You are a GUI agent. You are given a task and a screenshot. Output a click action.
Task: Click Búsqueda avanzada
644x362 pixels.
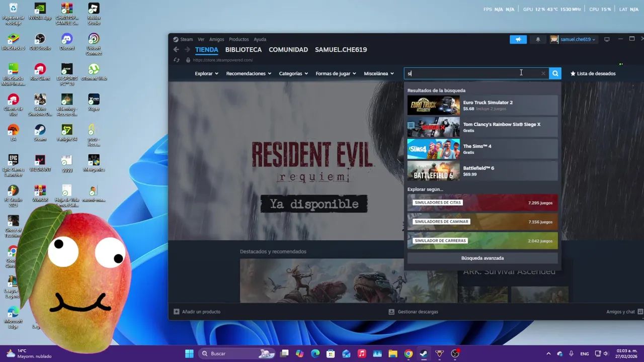[x=482, y=258]
